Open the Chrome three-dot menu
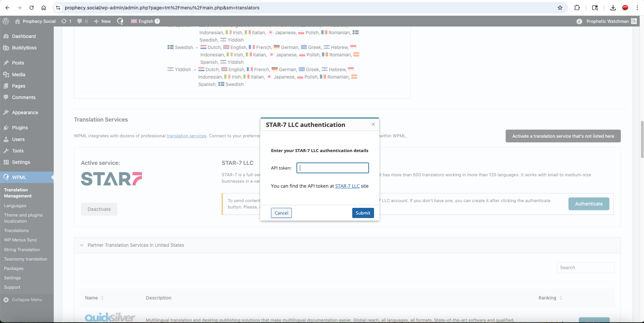Screen dimensions: 644x323 [637, 8]
